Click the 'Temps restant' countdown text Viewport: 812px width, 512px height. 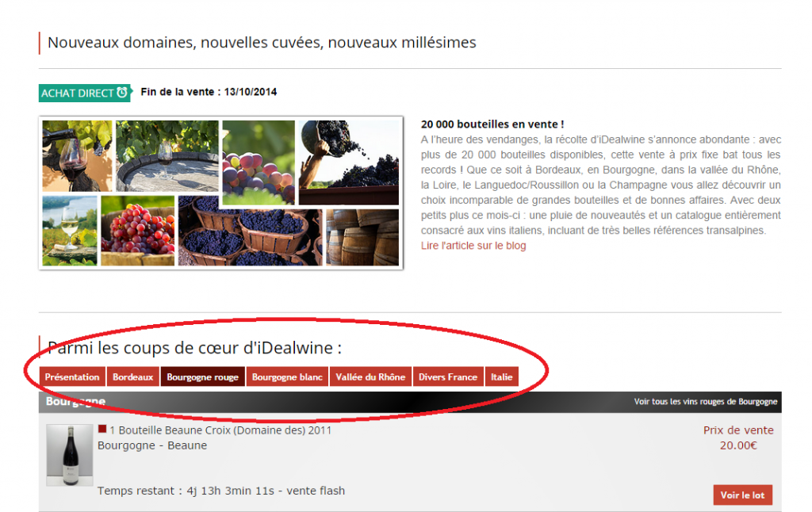(x=221, y=491)
